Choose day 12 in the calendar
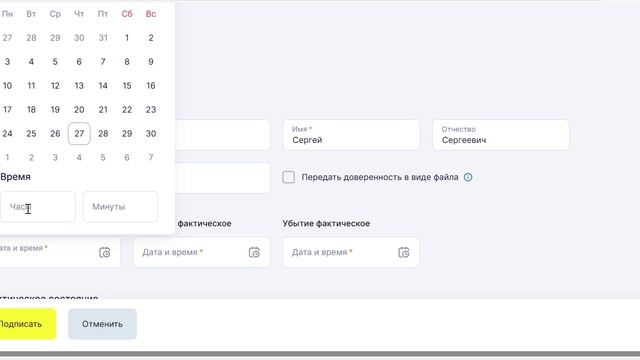Screen dimensions: 640x360 tap(55, 86)
